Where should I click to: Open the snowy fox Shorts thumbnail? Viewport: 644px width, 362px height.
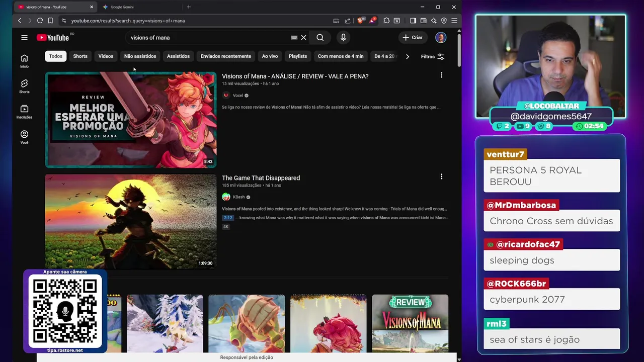(x=165, y=323)
